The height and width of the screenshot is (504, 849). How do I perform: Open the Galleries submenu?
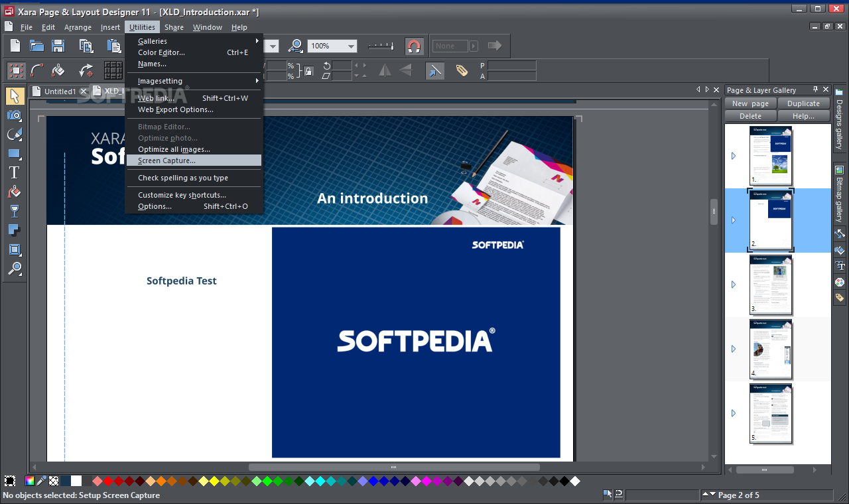(x=194, y=41)
